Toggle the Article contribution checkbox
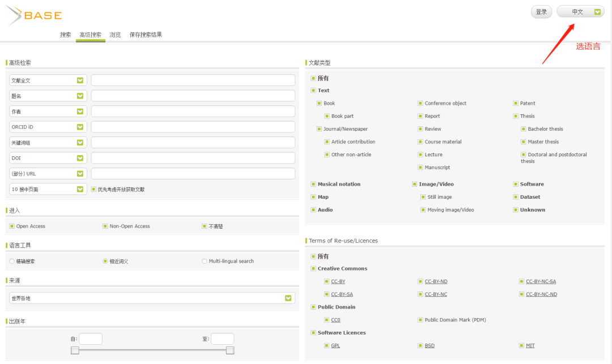Image resolution: width=612 pixels, height=364 pixels. [x=327, y=142]
